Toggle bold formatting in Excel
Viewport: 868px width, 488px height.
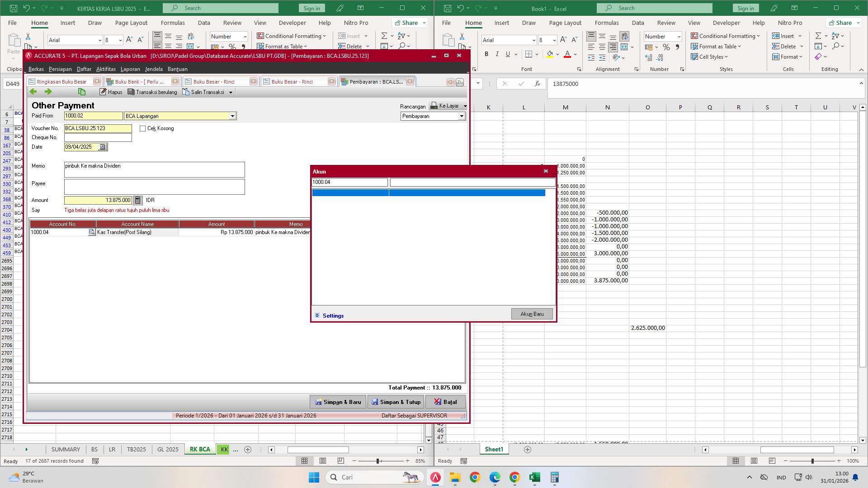tap(486, 54)
